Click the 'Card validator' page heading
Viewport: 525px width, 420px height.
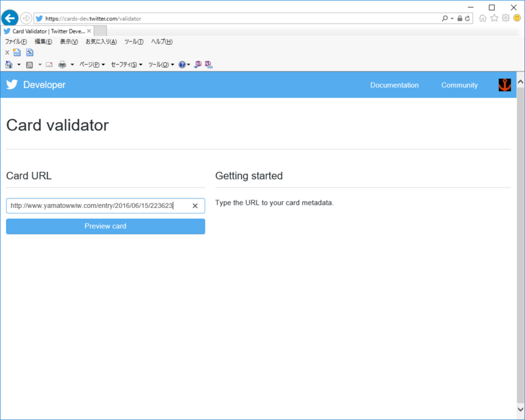click(x=58, y=125)
